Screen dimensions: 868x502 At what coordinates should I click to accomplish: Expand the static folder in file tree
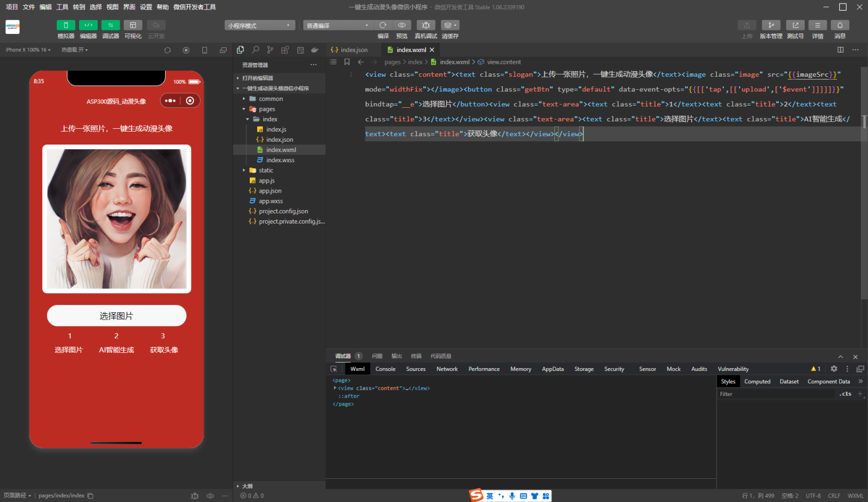266,170
